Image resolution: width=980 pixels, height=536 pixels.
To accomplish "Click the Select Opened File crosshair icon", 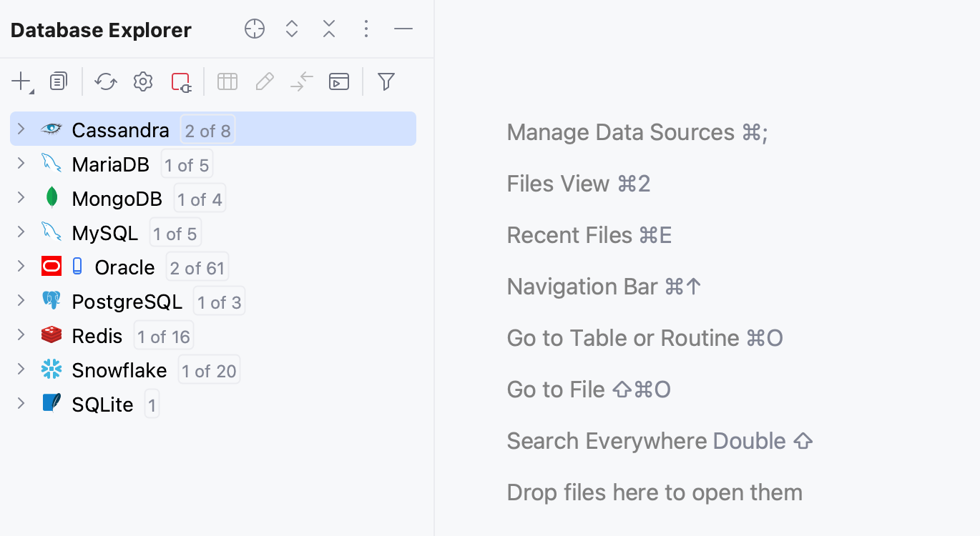I will click(x=255, y=29).
